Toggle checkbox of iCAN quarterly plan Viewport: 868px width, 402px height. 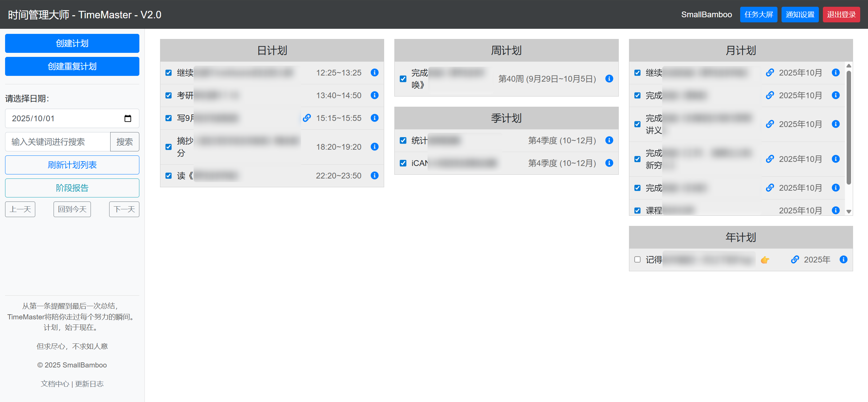(403, 163)
